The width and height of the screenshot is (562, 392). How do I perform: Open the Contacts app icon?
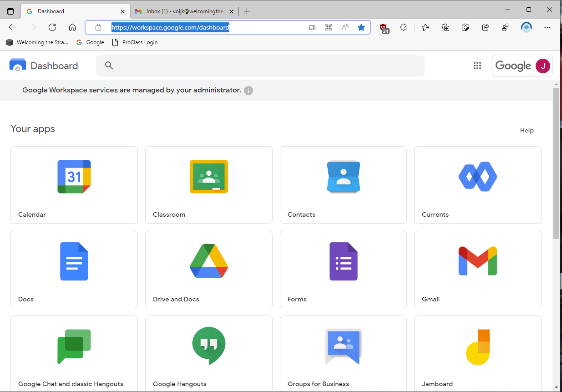(x=344, y=177)
